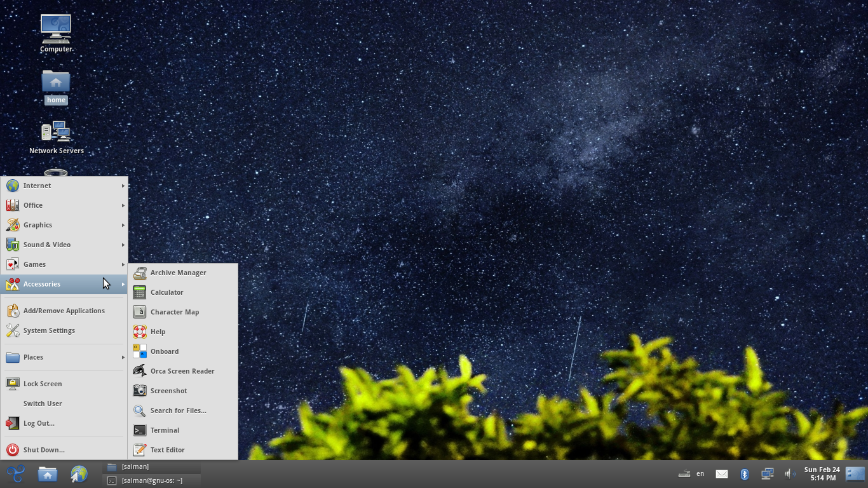Open System Settings from the menu
Screen dimensions: 868x488
pos(49,330)
